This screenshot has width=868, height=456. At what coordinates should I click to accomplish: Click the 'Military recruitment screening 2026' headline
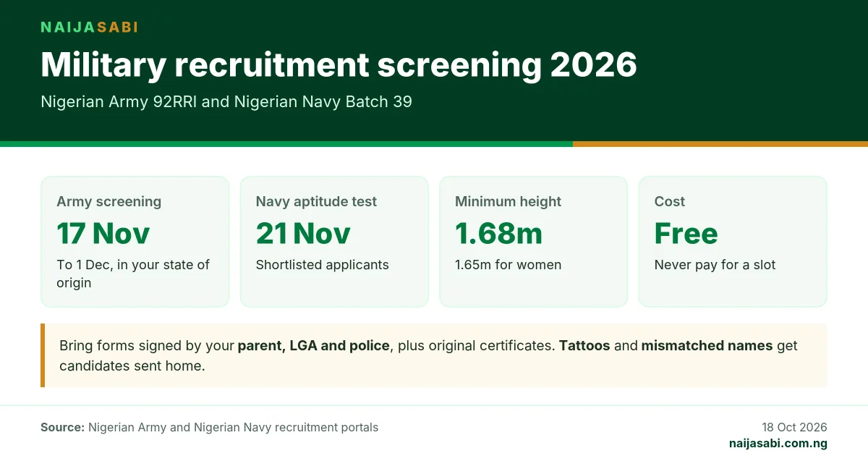click(339, 65)
